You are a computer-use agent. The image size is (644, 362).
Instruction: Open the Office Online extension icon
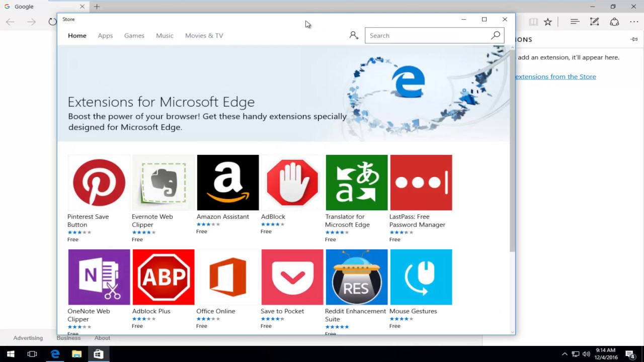[227, 277]
